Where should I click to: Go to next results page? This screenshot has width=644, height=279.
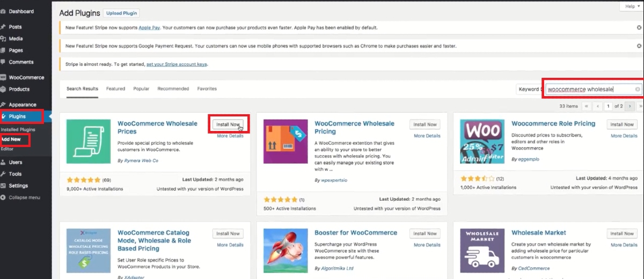pyautogui.click(x=630, y=106)
